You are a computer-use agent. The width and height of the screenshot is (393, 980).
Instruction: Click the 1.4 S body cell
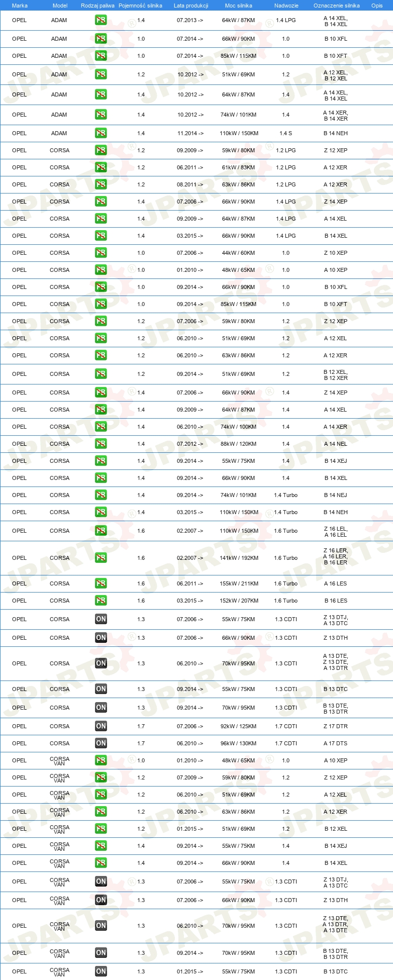(286, 133)
